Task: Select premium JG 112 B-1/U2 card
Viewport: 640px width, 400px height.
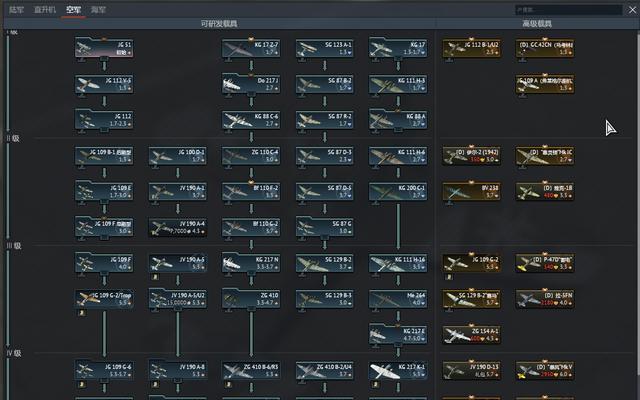Action: (x=471, y=48)
